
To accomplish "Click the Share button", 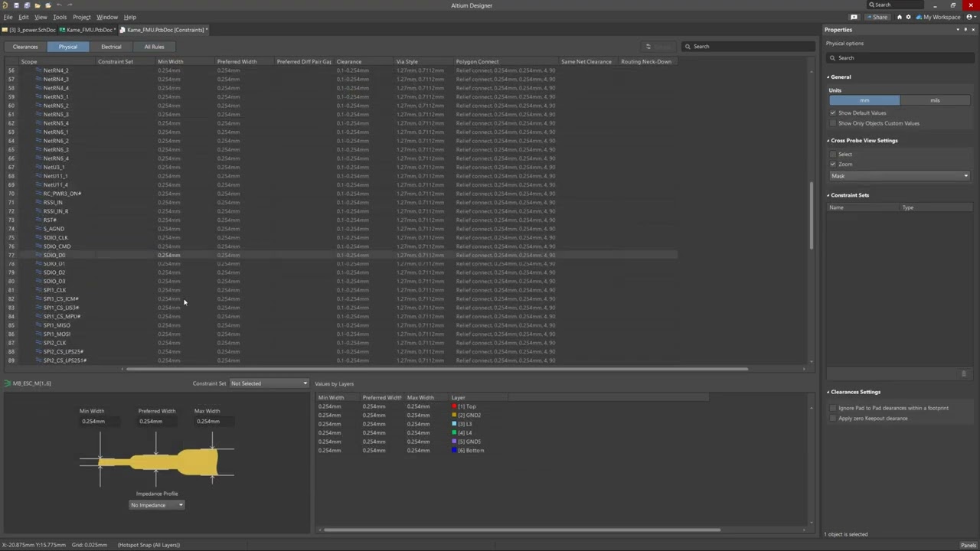I will (x=880, y=17).
